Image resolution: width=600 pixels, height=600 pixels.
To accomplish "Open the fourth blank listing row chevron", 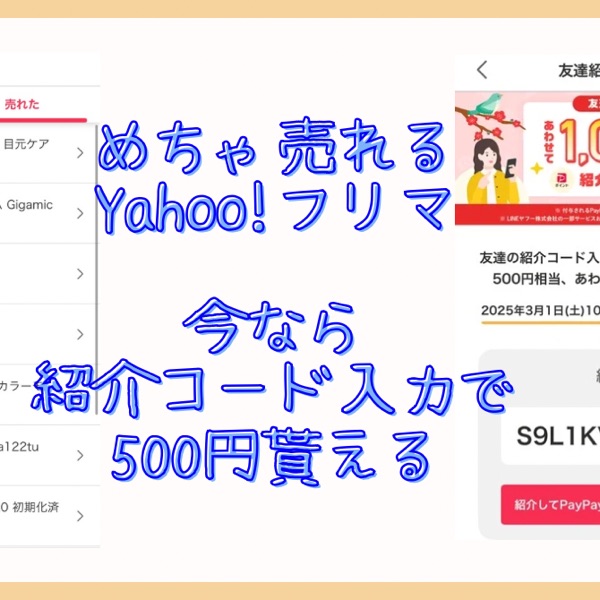I will (x=80, y=334).
